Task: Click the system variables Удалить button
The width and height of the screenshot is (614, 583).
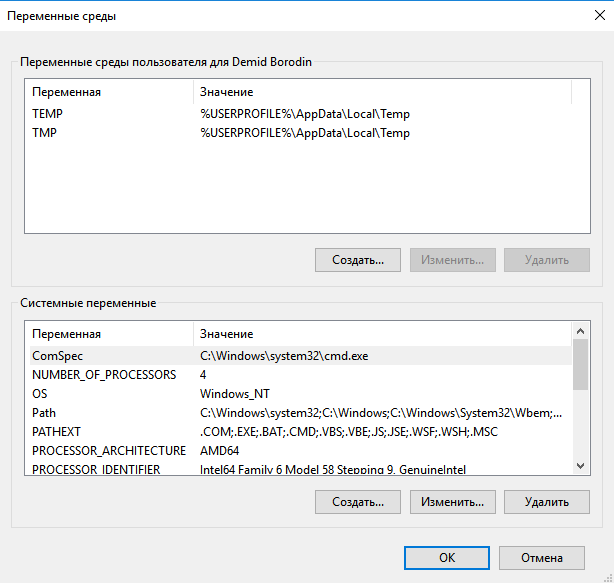Action: pyautogui.click(x=546, y=501)
